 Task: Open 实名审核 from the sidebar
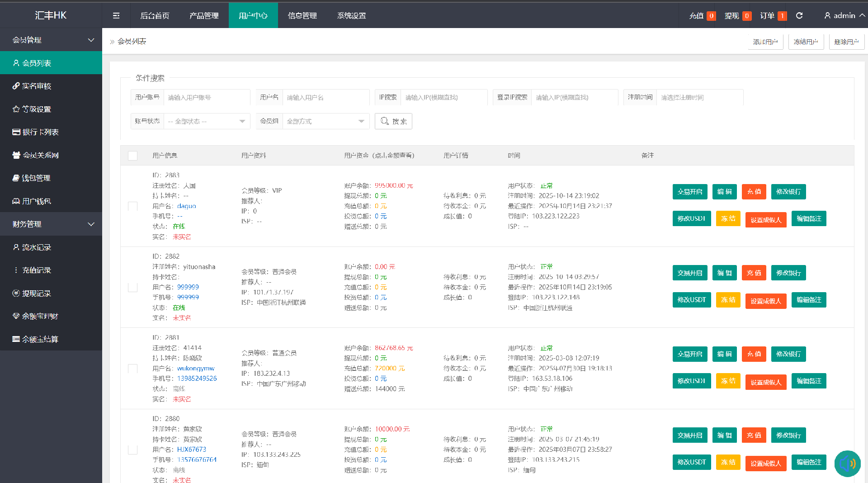[37, 86]
